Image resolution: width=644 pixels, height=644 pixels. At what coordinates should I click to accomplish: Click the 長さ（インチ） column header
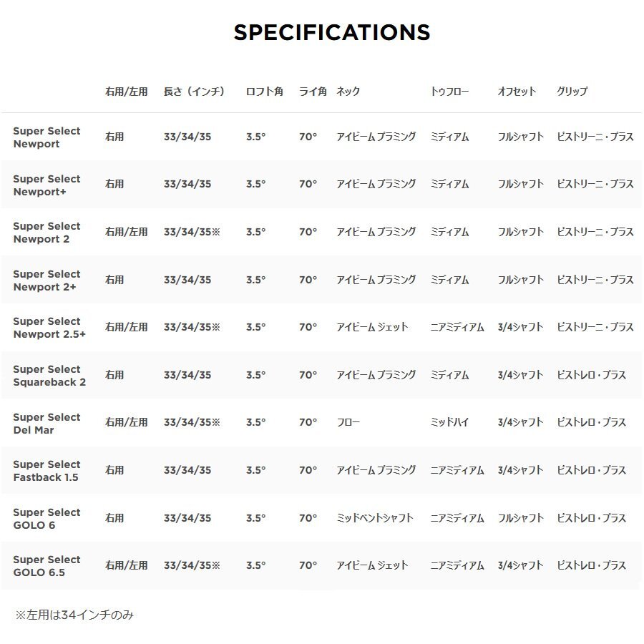(x=194, y=92)
